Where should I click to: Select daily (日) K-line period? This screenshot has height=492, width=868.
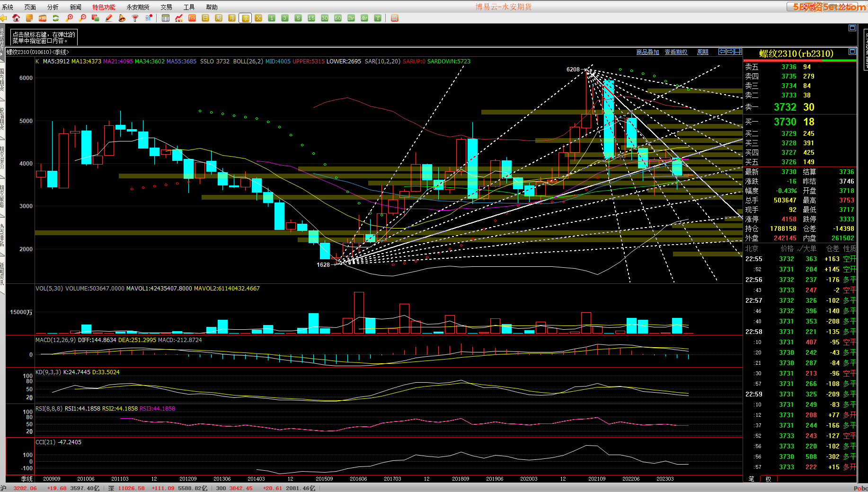[x=205, y=18]
